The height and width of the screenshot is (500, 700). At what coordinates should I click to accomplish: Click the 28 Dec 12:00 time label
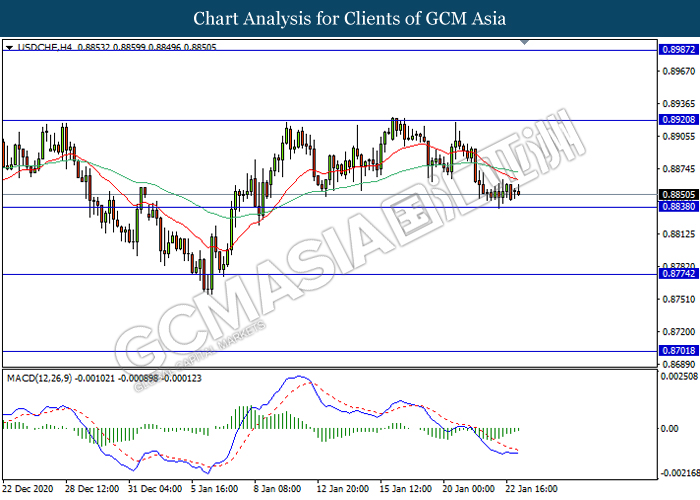[x=92, y=489]
